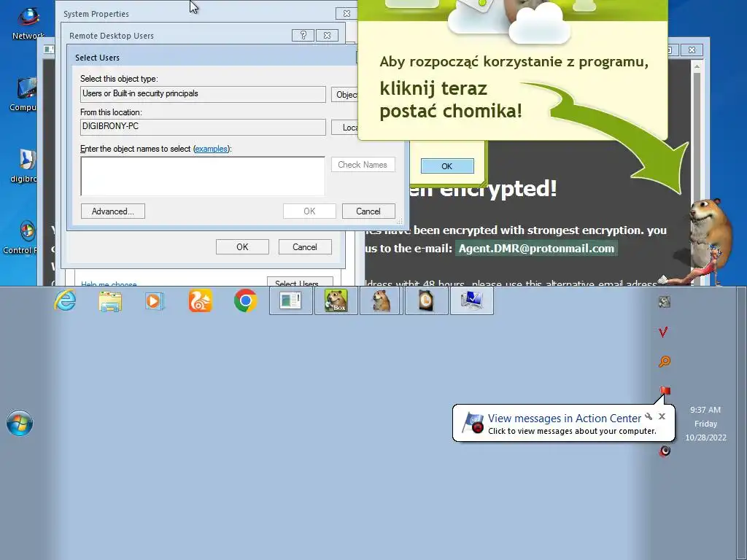Click the Select Users... button in System Properties
Screen dimensions: 747x560
(300, 282)
